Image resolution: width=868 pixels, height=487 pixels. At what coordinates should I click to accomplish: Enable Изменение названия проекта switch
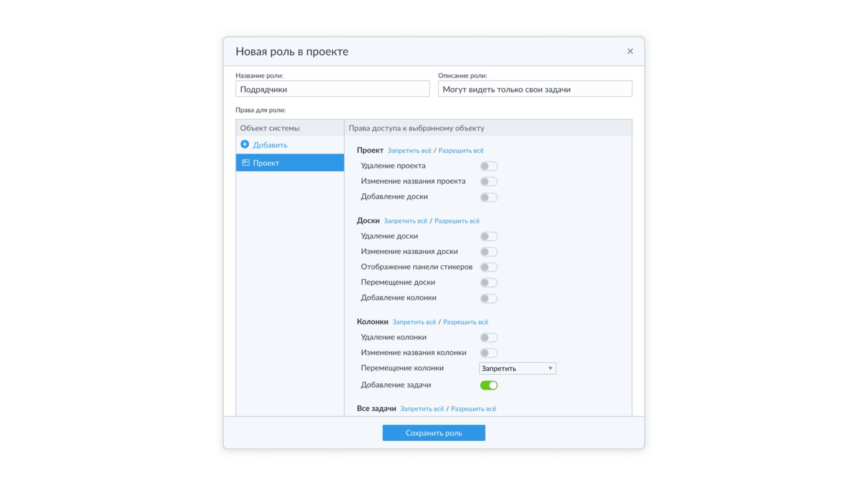click(x=488, y=181)
